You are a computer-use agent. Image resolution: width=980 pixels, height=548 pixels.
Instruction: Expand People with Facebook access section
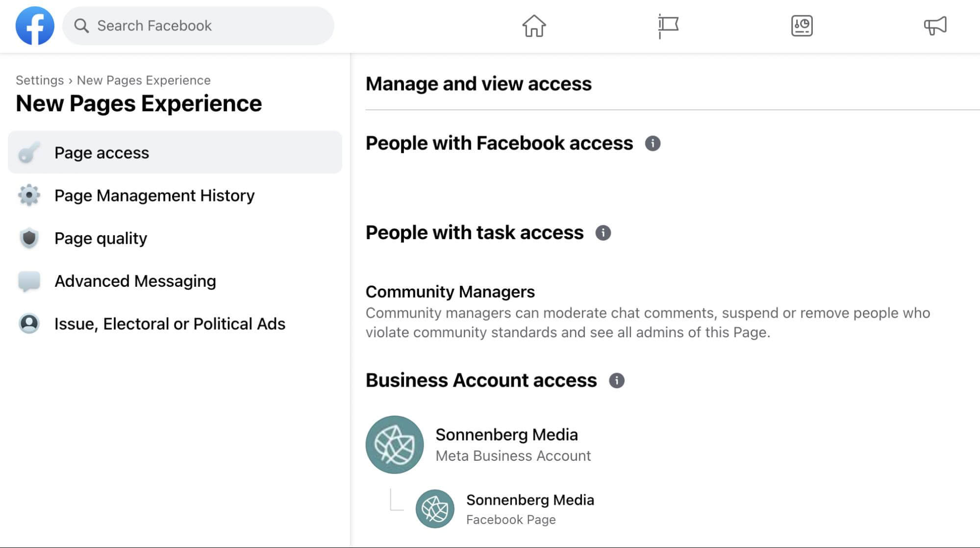(500, 143)
